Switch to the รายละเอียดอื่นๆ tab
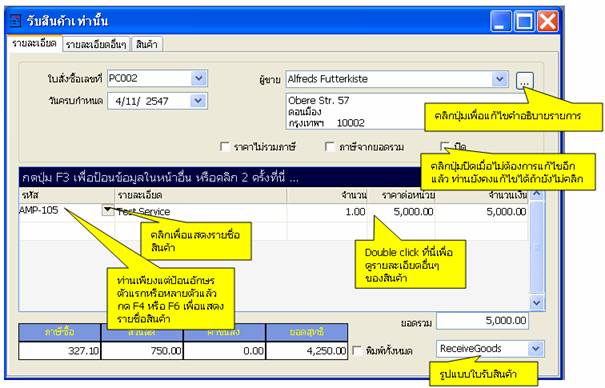Screen dimensions: 605x388 click(x=96, y=44)
